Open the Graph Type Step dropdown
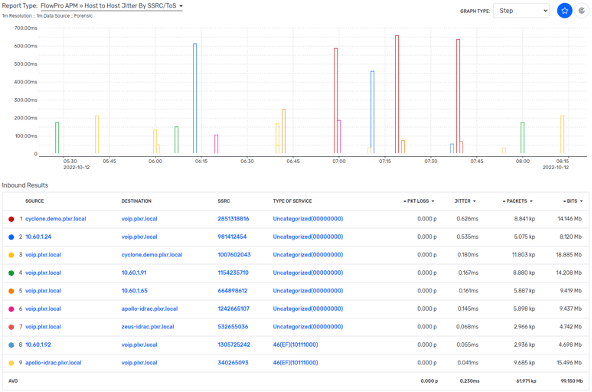 coord(521,11)
